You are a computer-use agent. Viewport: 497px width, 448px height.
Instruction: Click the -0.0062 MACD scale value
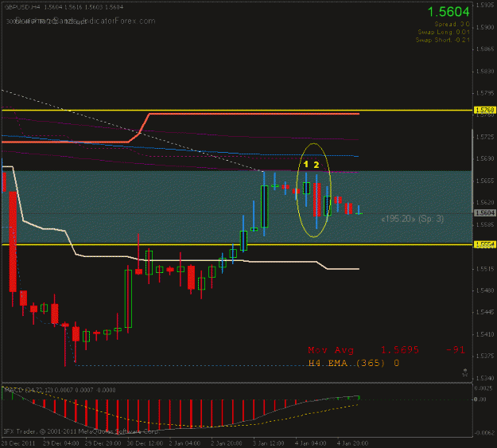pyautogui.click(x=484, y=433)
